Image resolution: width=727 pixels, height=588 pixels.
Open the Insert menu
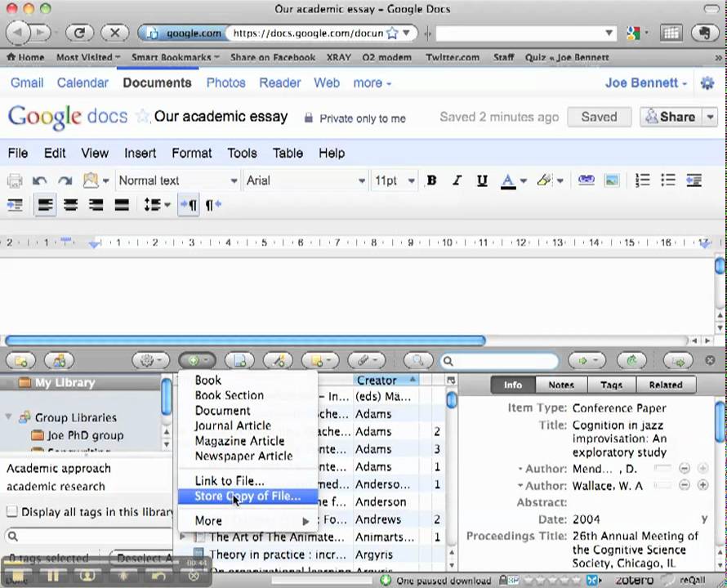[140, 153]
